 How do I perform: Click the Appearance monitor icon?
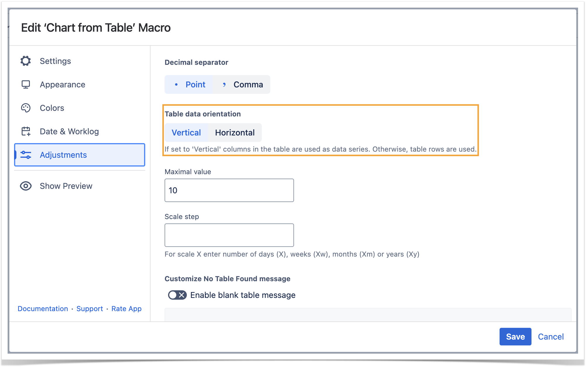click(26, 84)
